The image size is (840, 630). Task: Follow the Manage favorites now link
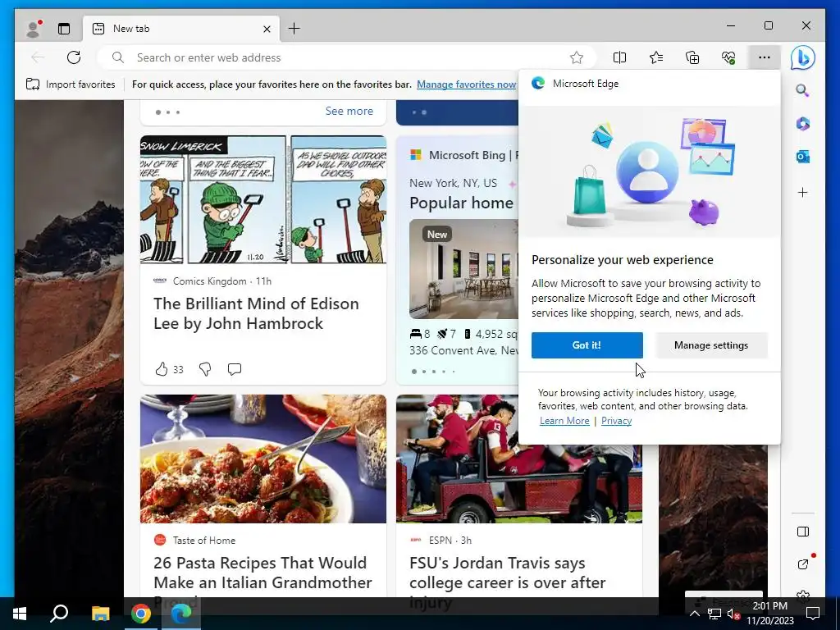[466, 84]
